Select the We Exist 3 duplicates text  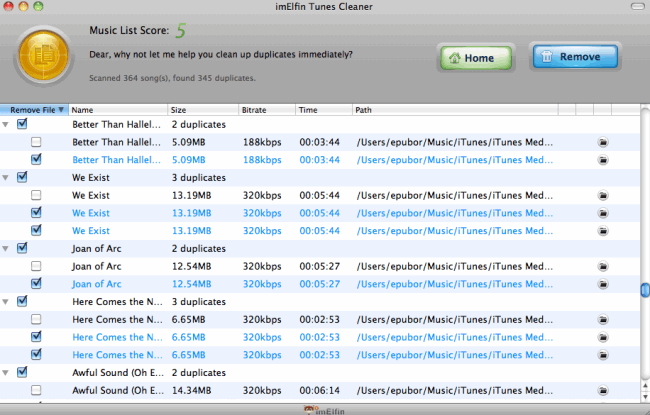[x=199, y=178]
